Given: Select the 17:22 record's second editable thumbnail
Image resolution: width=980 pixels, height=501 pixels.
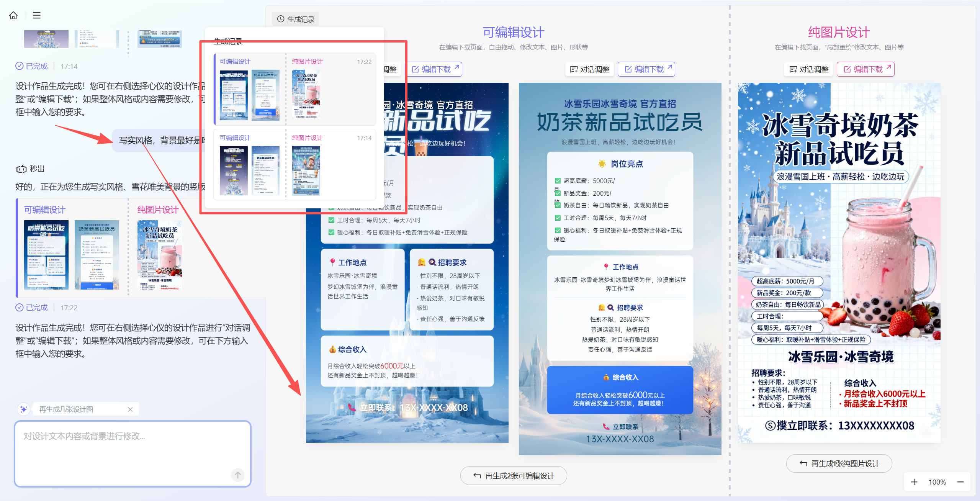Looking at the screenshot, I should pyautogui.click(x=265, y=95).
